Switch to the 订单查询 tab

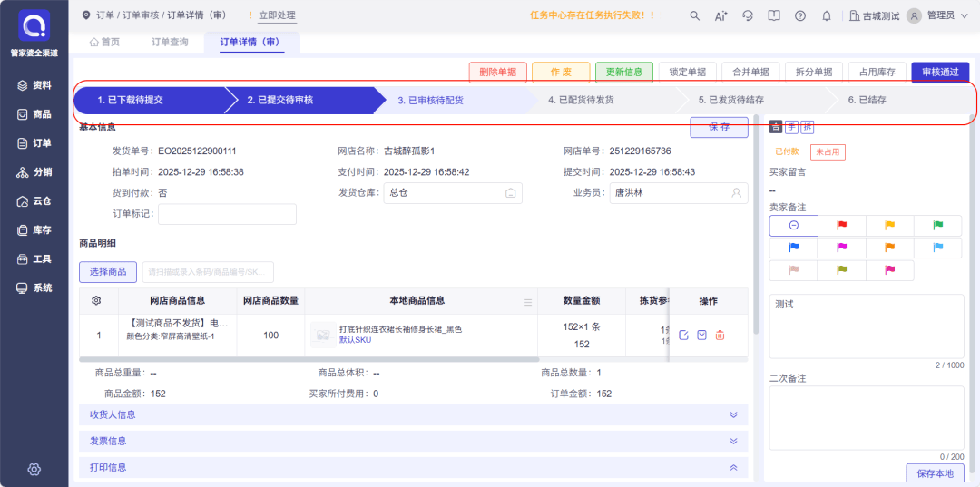[x=170, y=42]
